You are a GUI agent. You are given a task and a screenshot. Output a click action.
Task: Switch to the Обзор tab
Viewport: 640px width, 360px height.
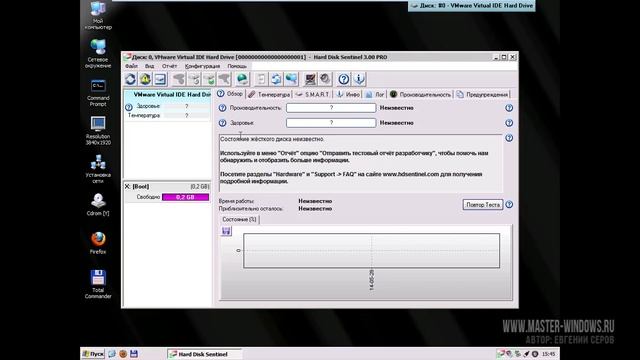pos(230,94)
